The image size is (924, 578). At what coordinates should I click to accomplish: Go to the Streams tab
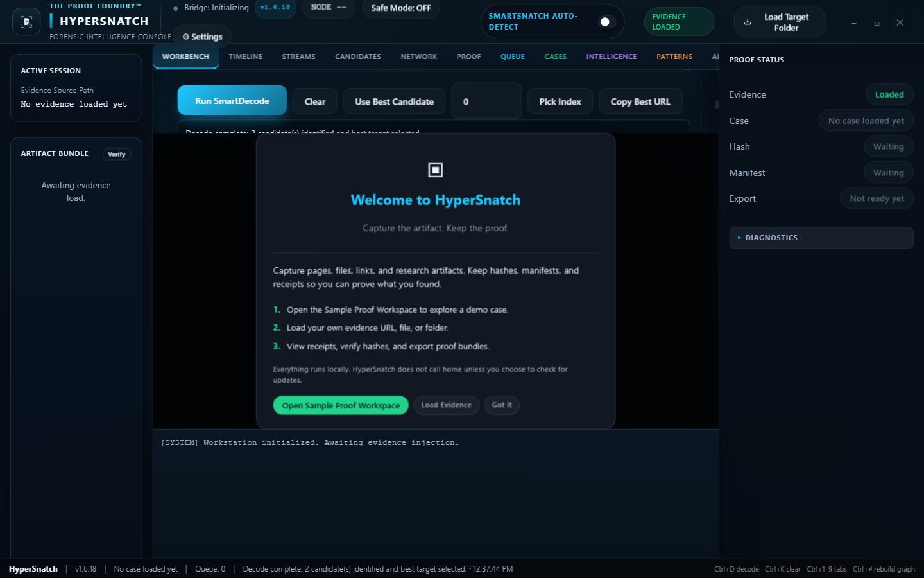coord(299,57)
